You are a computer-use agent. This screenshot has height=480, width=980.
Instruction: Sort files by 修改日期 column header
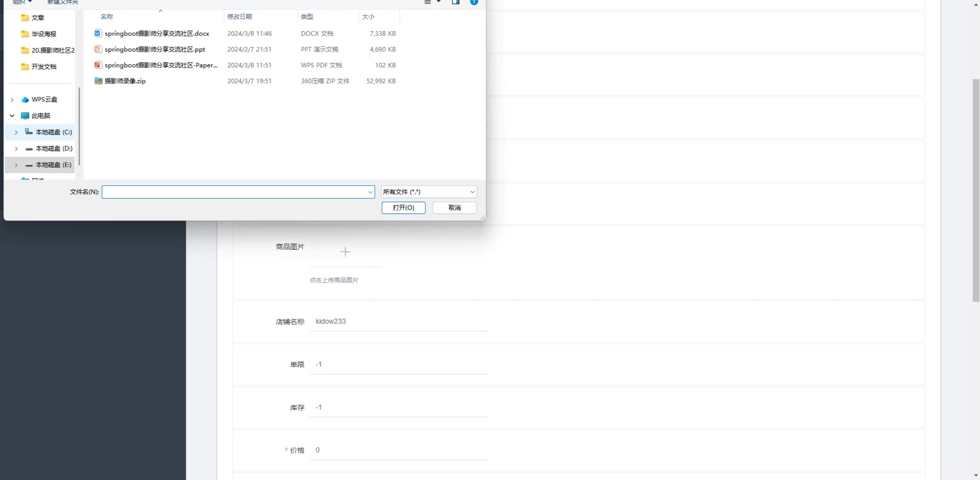(240, 16)
